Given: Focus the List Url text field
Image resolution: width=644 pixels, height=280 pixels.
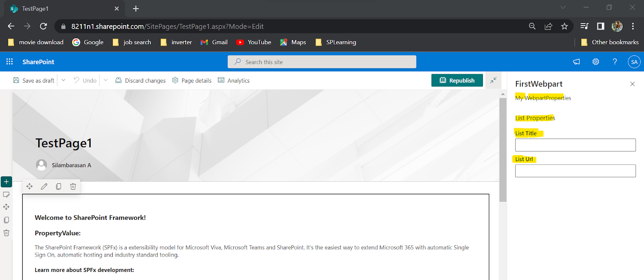Looking at the screenshot, I should tap(576, 171).
